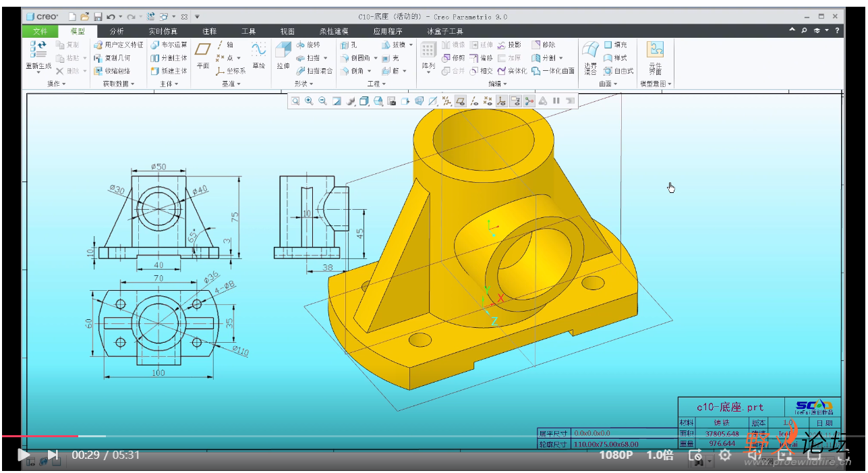Expand the 模型意图 (Model Intent) group dropdown

point(656,84)
